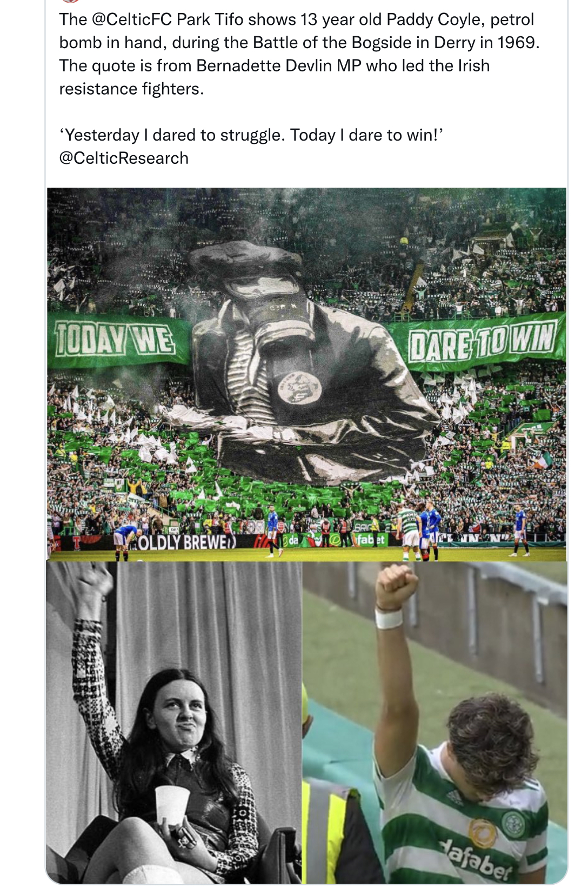The width and height of the screenshot is (588, 888).
Task: Click the dafabet sponsor logo on shirt
Action: click(x=476, y=860)
